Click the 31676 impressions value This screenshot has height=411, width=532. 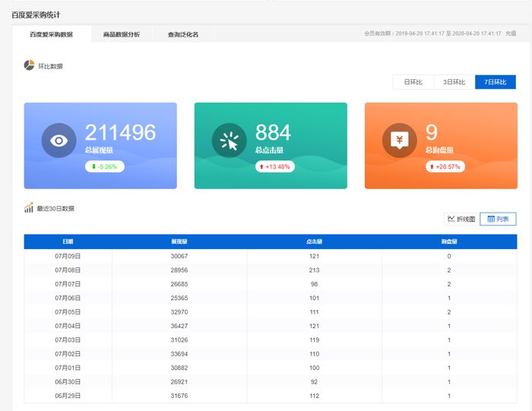click(179, 395)
